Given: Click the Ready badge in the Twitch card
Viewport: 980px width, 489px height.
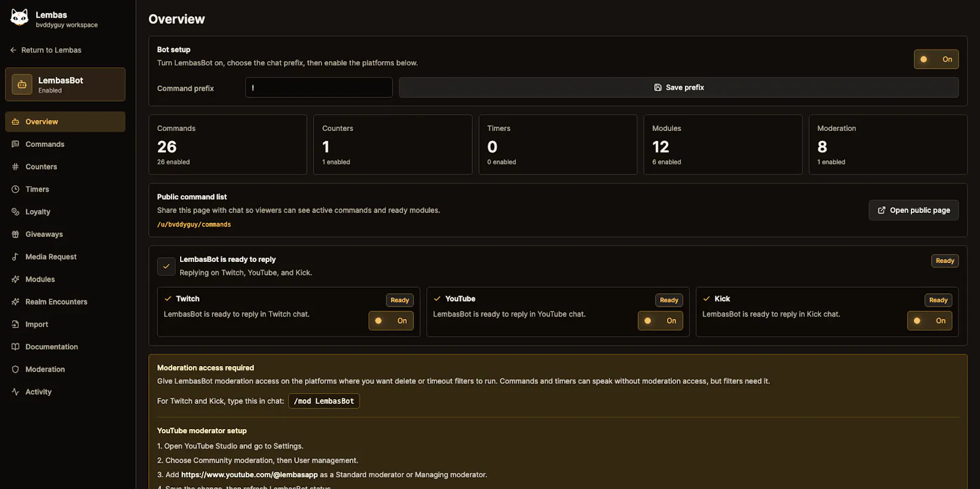Looking at the screenshot, I should point(400,300).
